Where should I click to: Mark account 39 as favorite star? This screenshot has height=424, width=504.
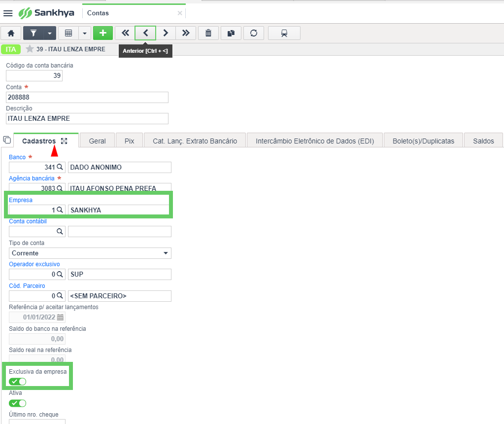[30, 49]
